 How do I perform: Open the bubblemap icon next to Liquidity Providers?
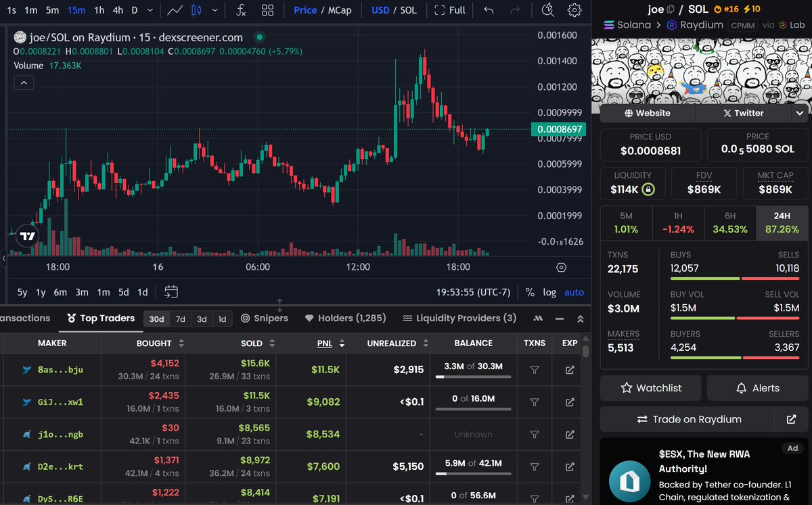pos(539,318)
